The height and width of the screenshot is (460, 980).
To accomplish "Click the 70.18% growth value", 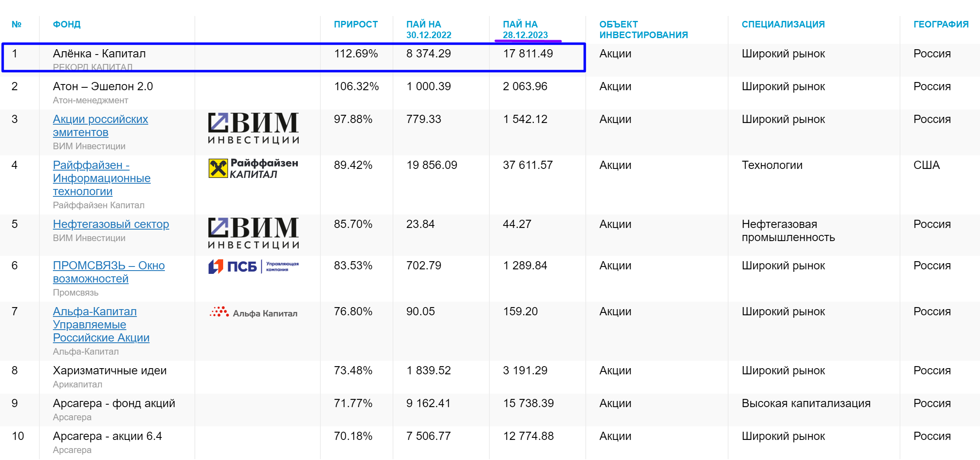I will (353, 436).
